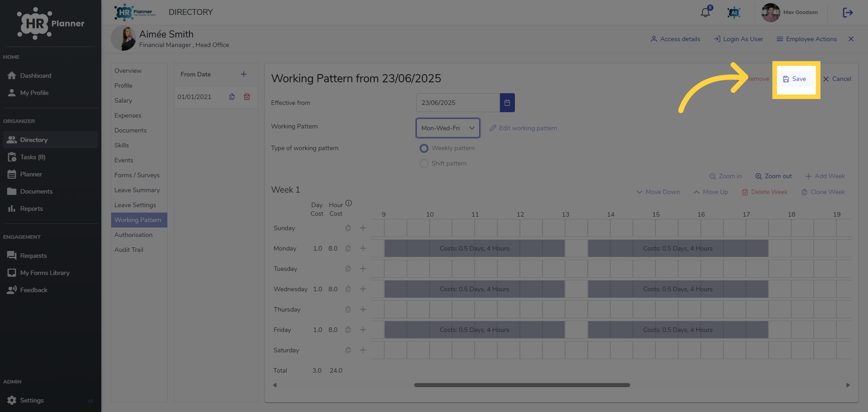Open the Salary tab
The height and width of the screenshot is (412, 868).
[x=123, y=100]
